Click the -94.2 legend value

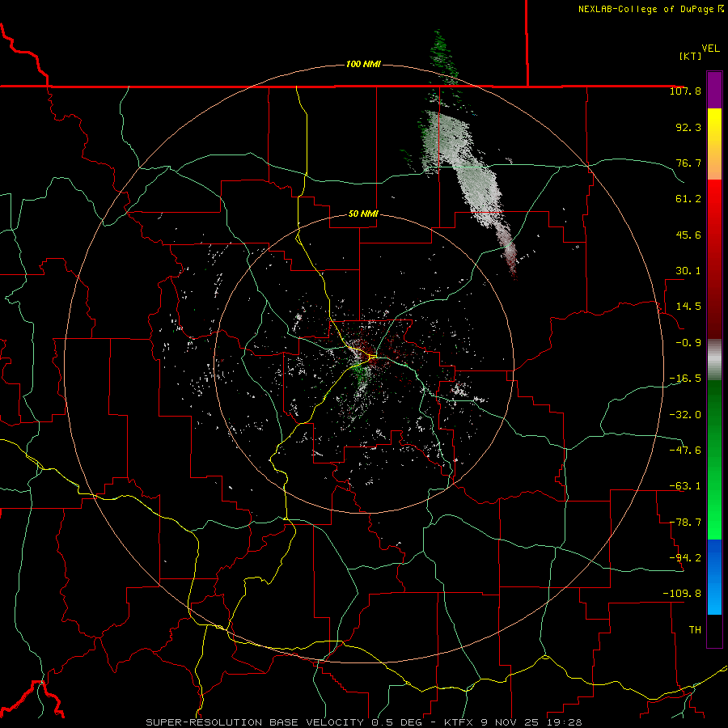point(685,558)
